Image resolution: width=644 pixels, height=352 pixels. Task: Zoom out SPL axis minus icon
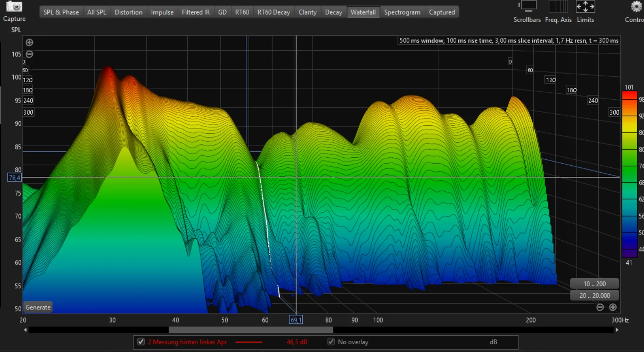click(x=29, y=54)
